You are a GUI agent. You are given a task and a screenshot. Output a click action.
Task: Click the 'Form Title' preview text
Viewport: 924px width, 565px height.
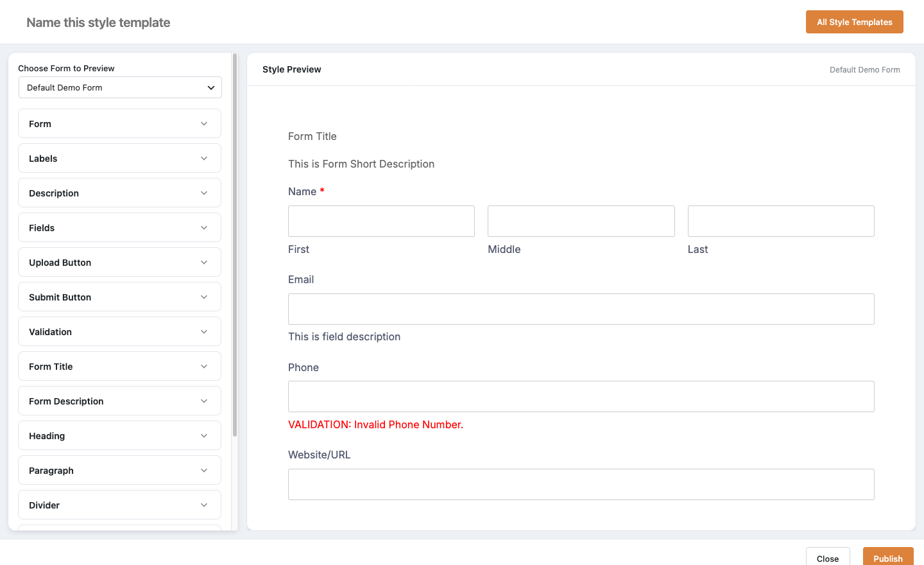click(312, 136)
